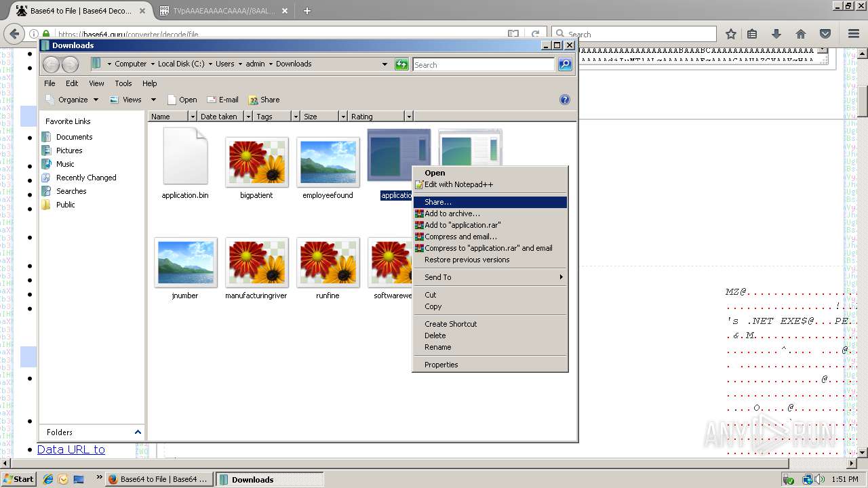Select the employeefound image file

click(x=328, y=168)
